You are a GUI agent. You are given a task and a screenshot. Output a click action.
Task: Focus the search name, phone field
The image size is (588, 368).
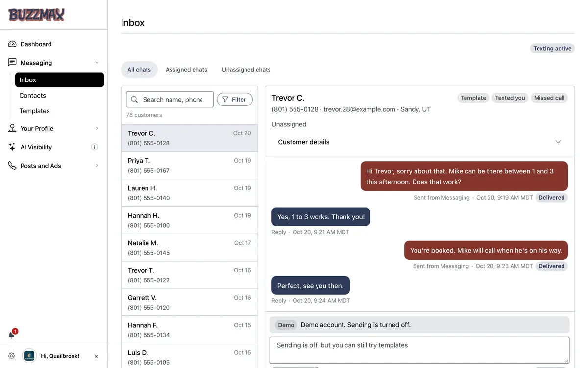(x=170, y=100)
